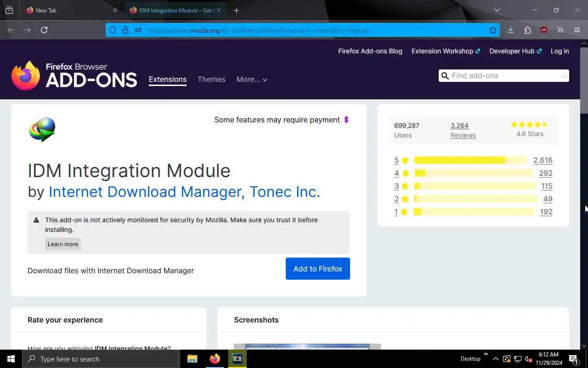
Task: Filter reviews by 2 stars
Action: tap(401, 199)
